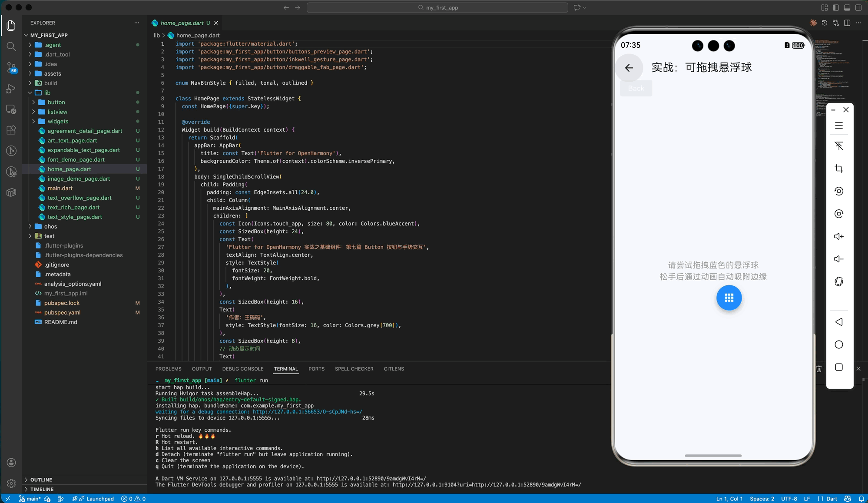The height and width of the screenshot is (503, 868).
Task: Expand the button folder in lib
Action: point(56,102)
